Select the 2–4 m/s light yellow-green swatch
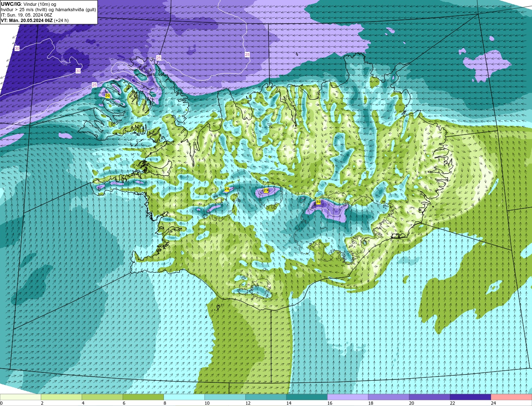This screenshot has width=532, height=406. click(62, 397)
